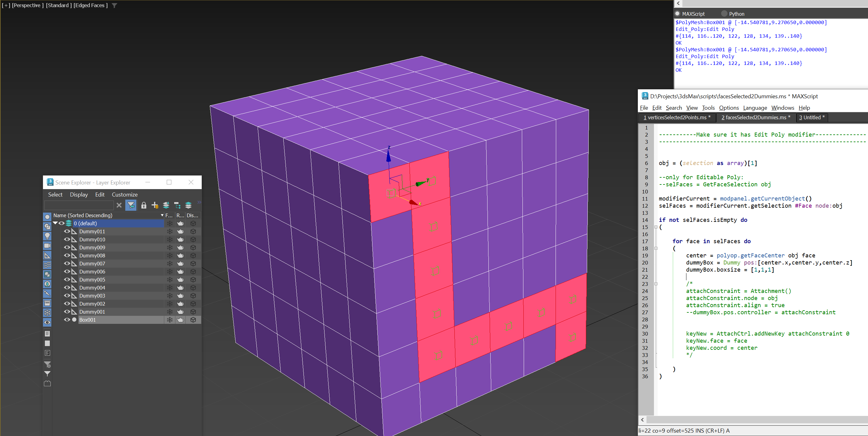Image resolution: width=868 pixels, height=436 pixels.
Task: Click Display None blank square sidebar icon
Action: (47, 343)
